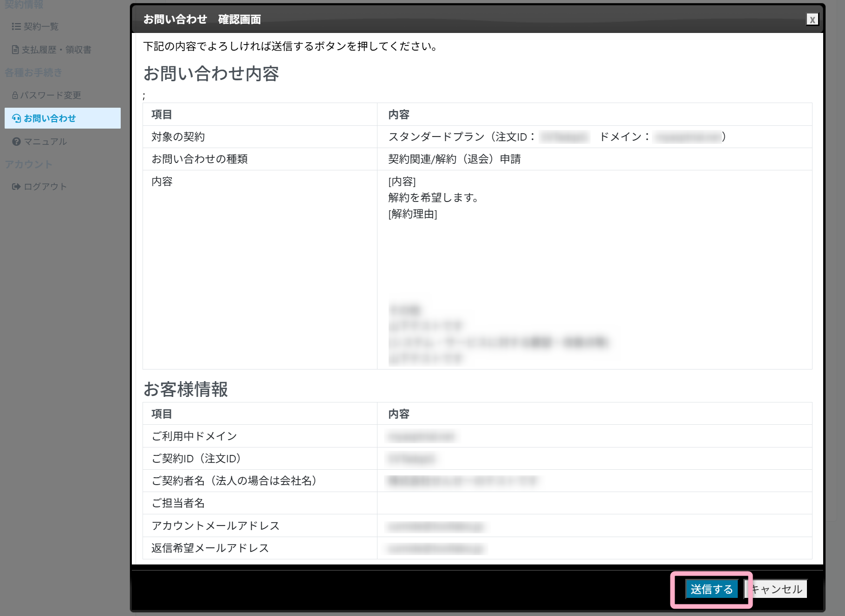The height and width of the screenshot is (616, 845).
Task: Click the logout arrow icon in sidebar
Action: pos(16,187)
